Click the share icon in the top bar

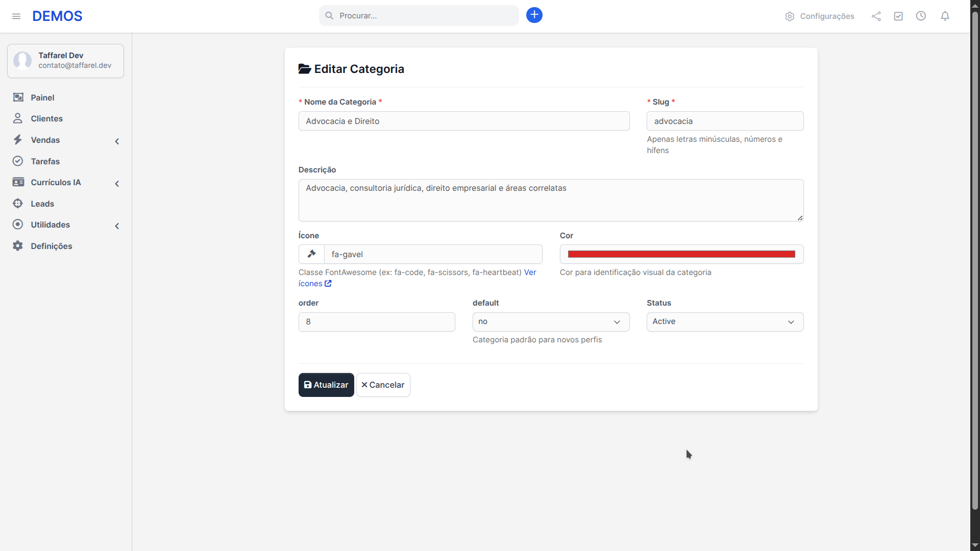pyautogui.click(x=876, y=16)
